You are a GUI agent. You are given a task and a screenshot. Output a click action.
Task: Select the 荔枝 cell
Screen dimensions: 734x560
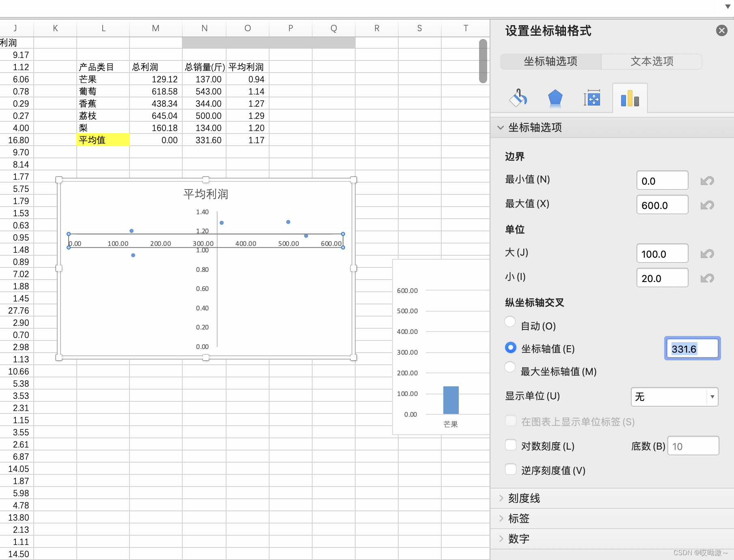(x=103, y=116)
